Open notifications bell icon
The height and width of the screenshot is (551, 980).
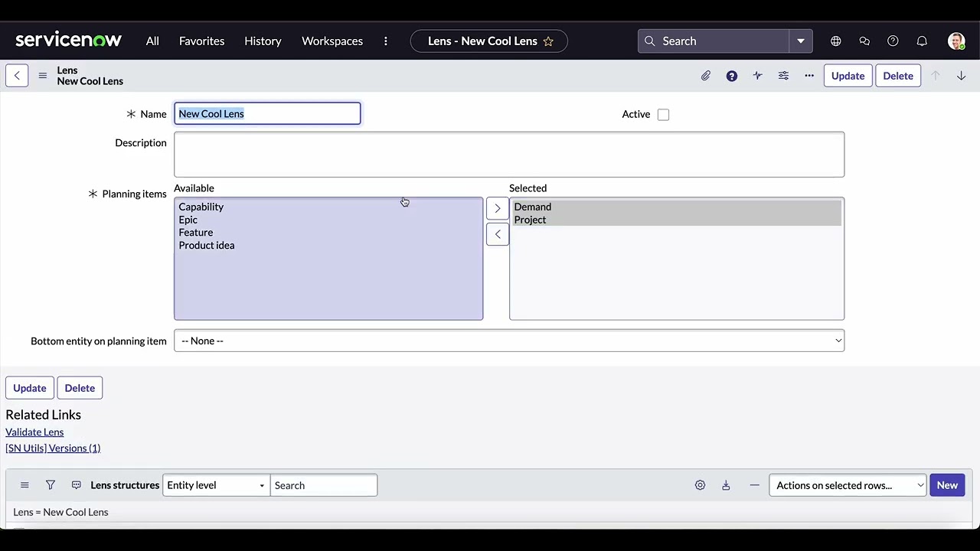922,41
